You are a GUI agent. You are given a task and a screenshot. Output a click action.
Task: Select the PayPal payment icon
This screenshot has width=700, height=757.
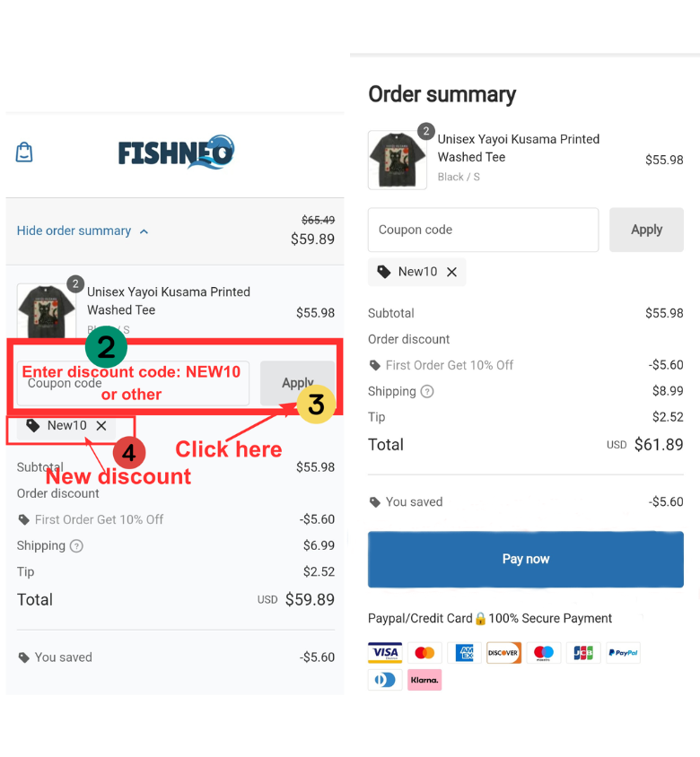(x=623, y=653)
